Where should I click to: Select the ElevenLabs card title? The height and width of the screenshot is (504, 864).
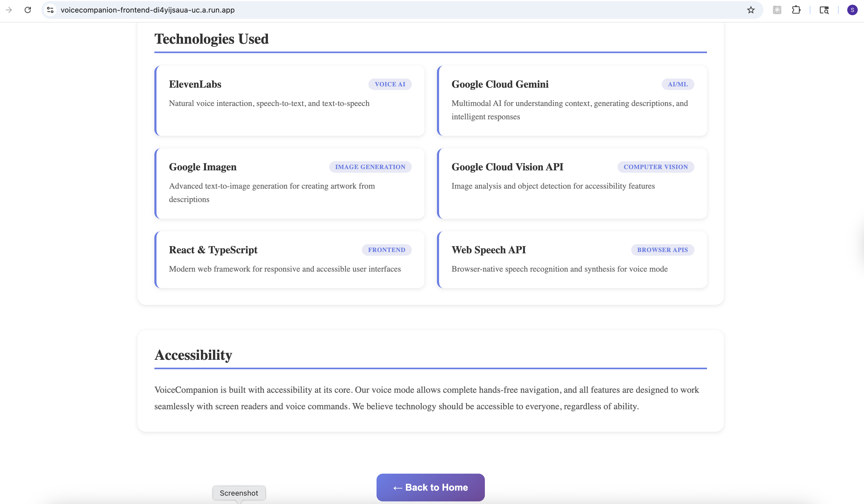(x=195, y=84)
